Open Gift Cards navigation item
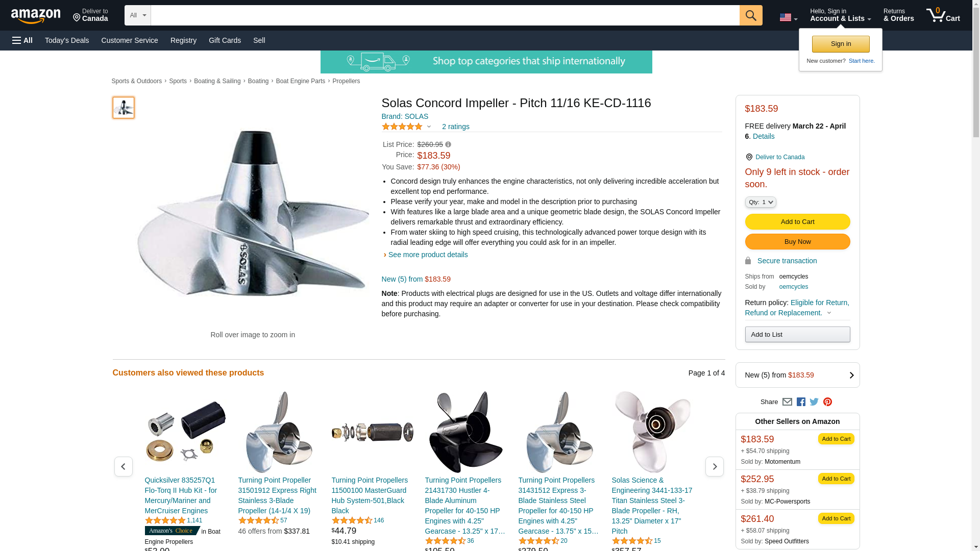 (225, 40)
